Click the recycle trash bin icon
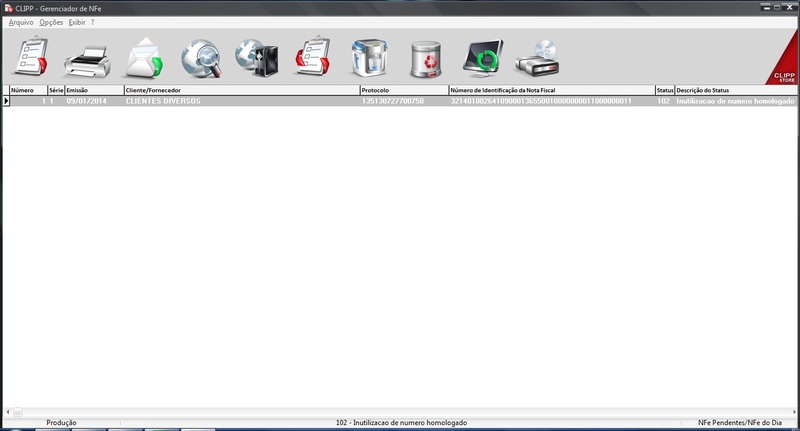The width and height of the screenshot is (800, 431). point(430,59)
